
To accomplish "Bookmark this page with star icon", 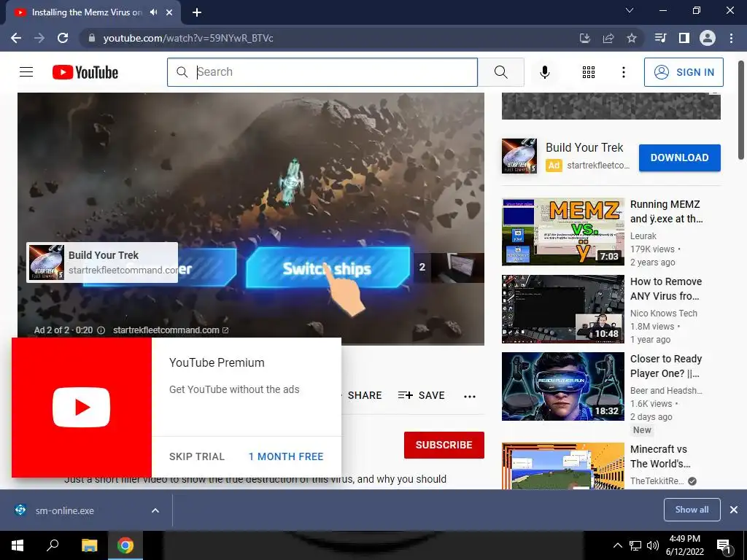I will tap(631, 38).
